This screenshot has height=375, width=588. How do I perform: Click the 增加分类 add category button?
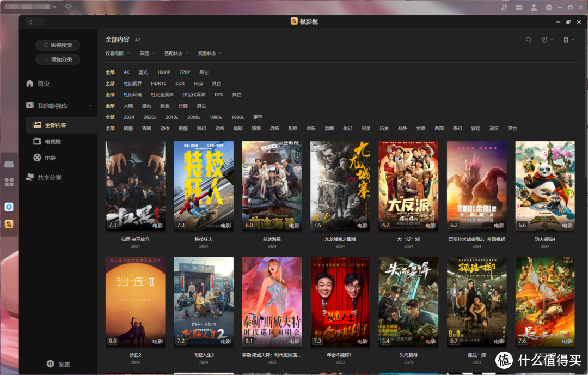58,59
